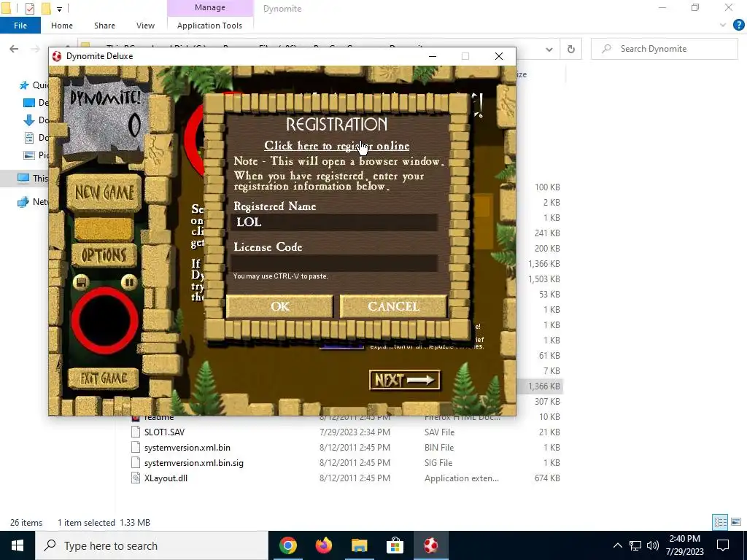Image resolution: width=747 pixels, height=560 pixels.
Task: Minimize the Dynomite Deluxe window
Action: [x=433, y=56]
